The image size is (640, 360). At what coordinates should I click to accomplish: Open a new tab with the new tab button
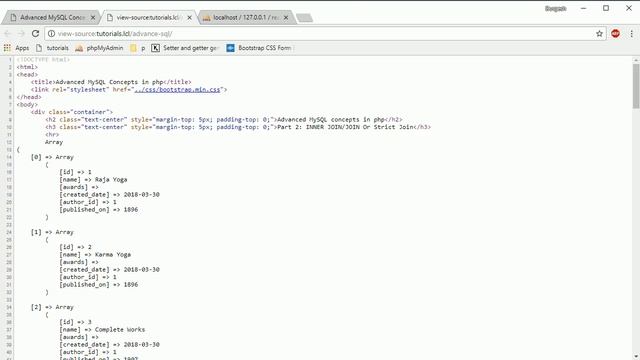(x=304, y=18)
